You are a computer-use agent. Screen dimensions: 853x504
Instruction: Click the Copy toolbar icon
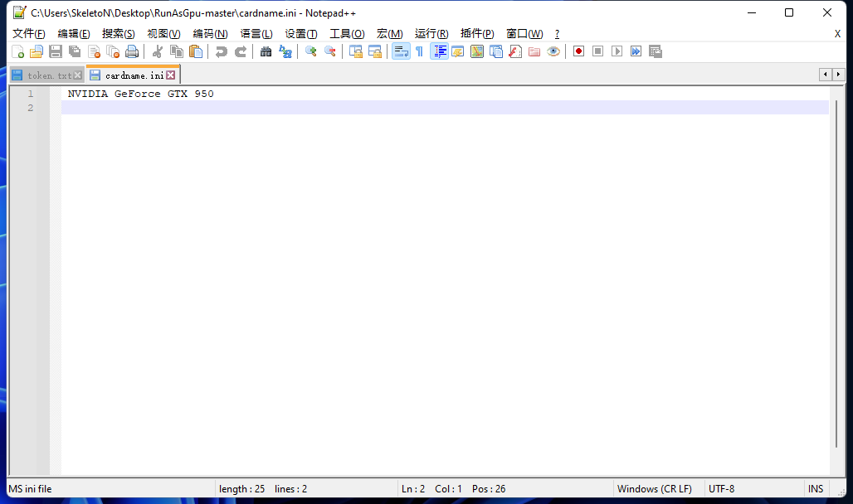[176, 51]
